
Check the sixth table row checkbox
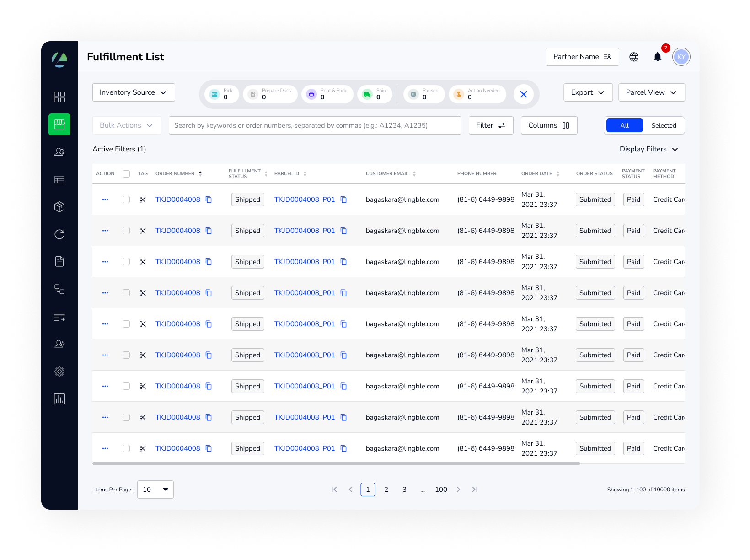(126, 355)
